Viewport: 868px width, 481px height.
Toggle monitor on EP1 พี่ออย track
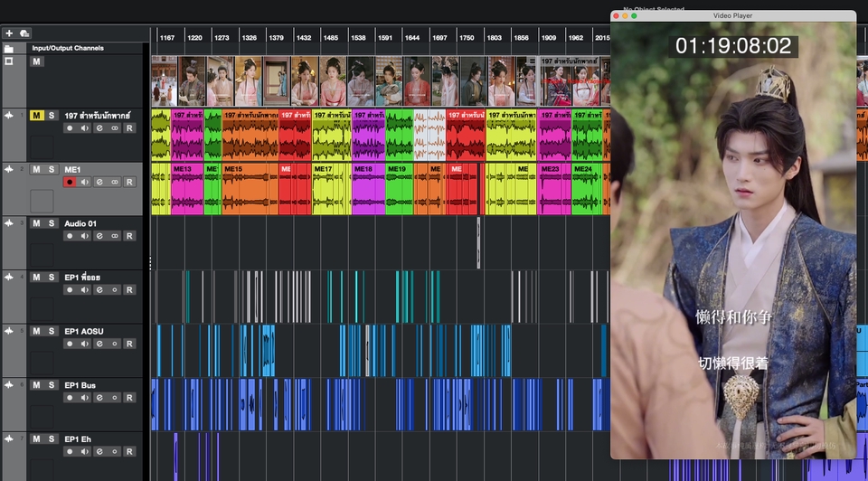(x=85, y=290)
